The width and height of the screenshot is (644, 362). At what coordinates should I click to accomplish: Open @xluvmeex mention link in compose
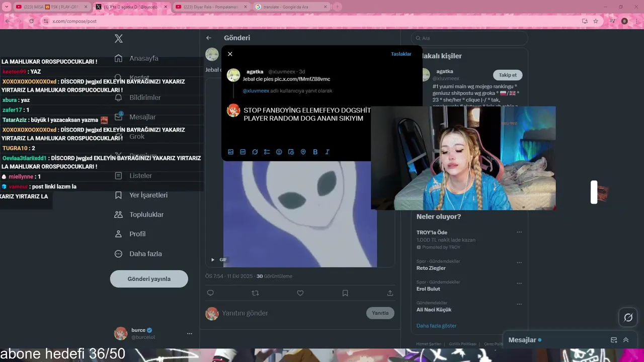point(256,91)
